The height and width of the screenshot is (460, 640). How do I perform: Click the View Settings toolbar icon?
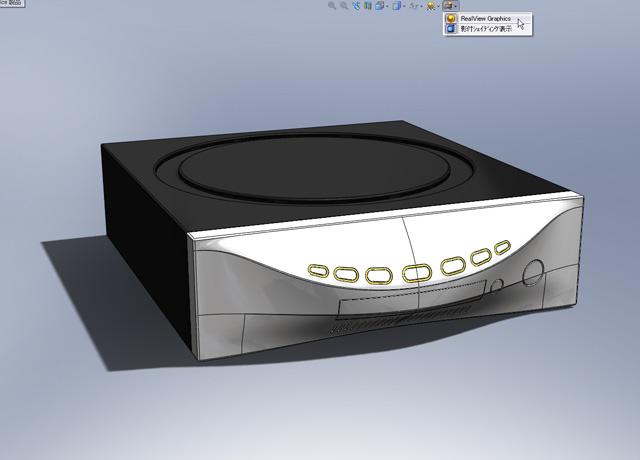tap(449, 5)
